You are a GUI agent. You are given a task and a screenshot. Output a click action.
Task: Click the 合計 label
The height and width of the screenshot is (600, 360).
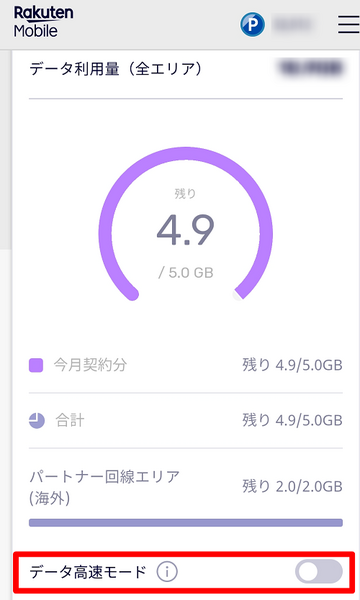[70, 421]
